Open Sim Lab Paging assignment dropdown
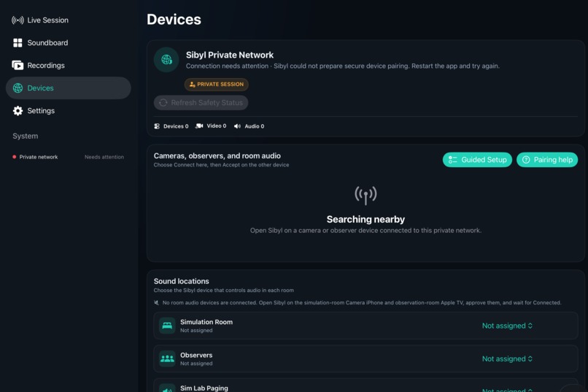Image resolution: width=588 pixels, height=392 pixels. tap(507, 390)
